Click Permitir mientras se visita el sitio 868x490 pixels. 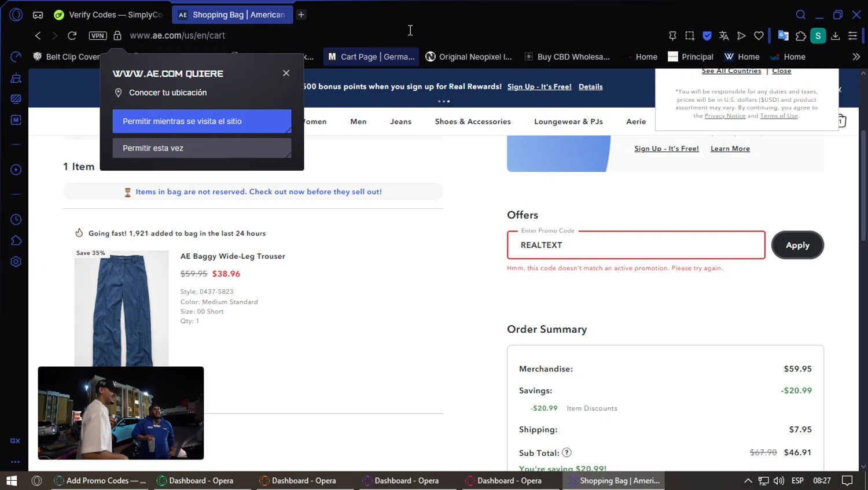(x=202, y=121)
